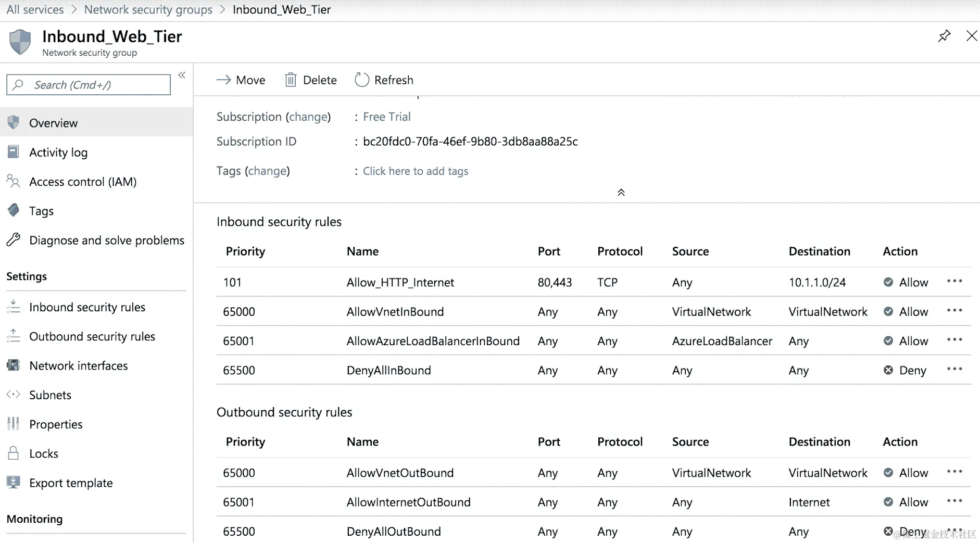The height and width of the screenshot is (543, 980).
Task: Click the Inbound security rules sidebar icon
Action: pos(14,307)
